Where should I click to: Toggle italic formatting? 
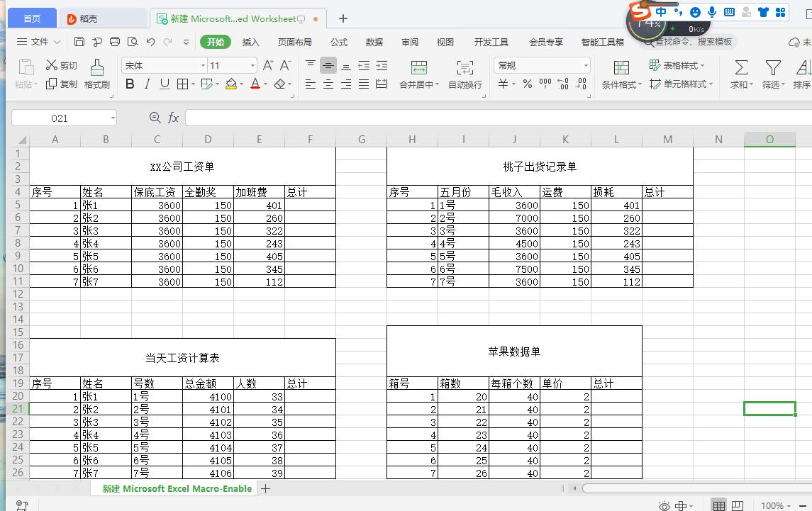147,84
